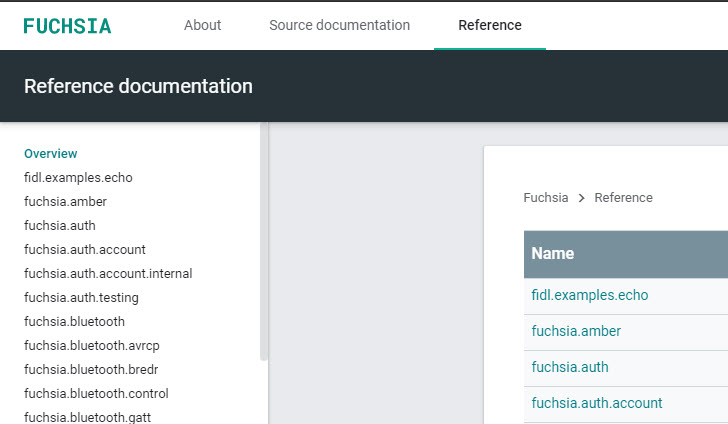Image resolution: width=728 pixels, height=424 pixels.
Task: Click the Fuchsia logo
Action: tap(67, 25)
